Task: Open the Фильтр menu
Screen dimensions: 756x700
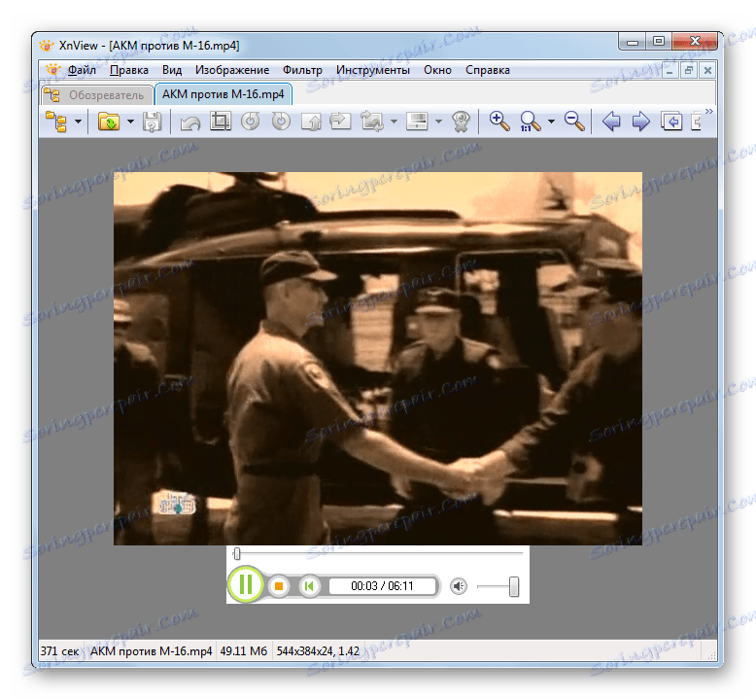Action: pyautogui.click(x=302, y=70)
